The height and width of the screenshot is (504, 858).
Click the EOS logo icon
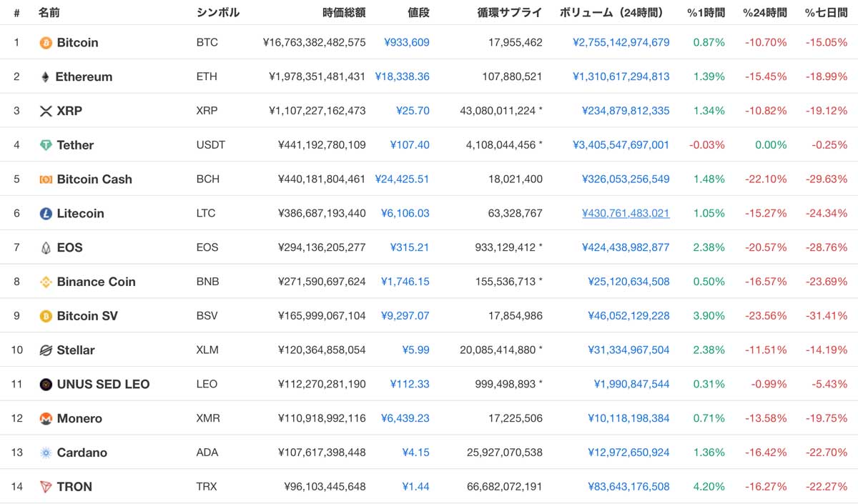coord(46,248)
